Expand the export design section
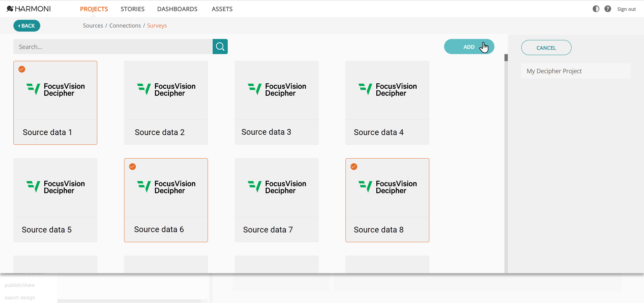Screen dimensions: 644x303 (x=19, y=298)
